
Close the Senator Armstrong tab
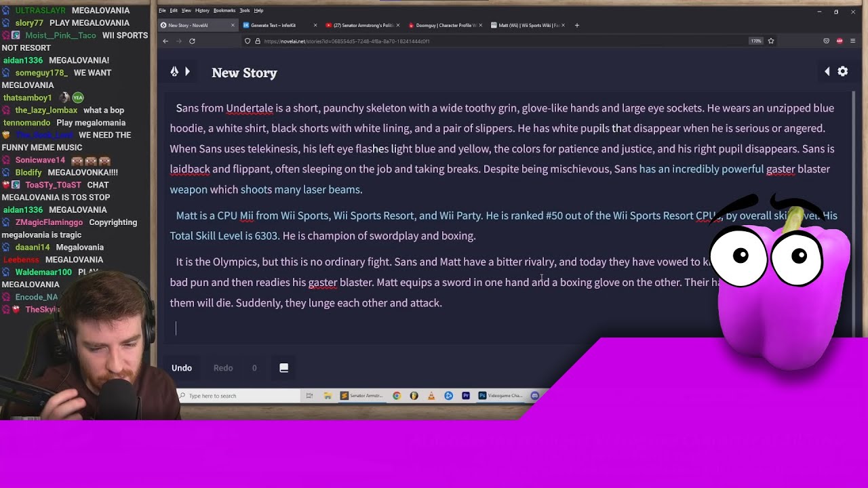[x=398, y=25]
